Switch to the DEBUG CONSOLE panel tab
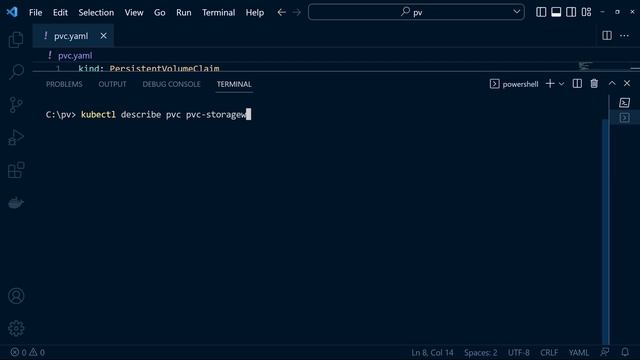640x360 pixels. (x=171, y=84)
